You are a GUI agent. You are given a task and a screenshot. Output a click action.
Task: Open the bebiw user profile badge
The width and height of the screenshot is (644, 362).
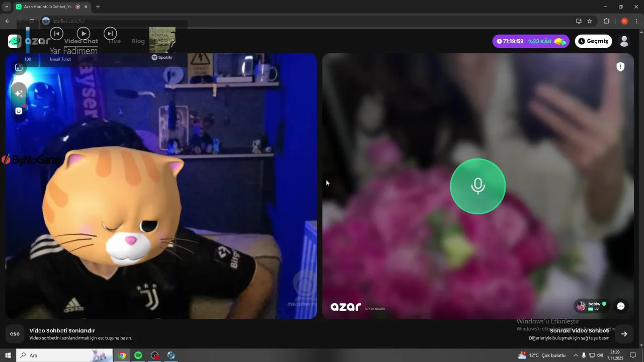(592, 306)
